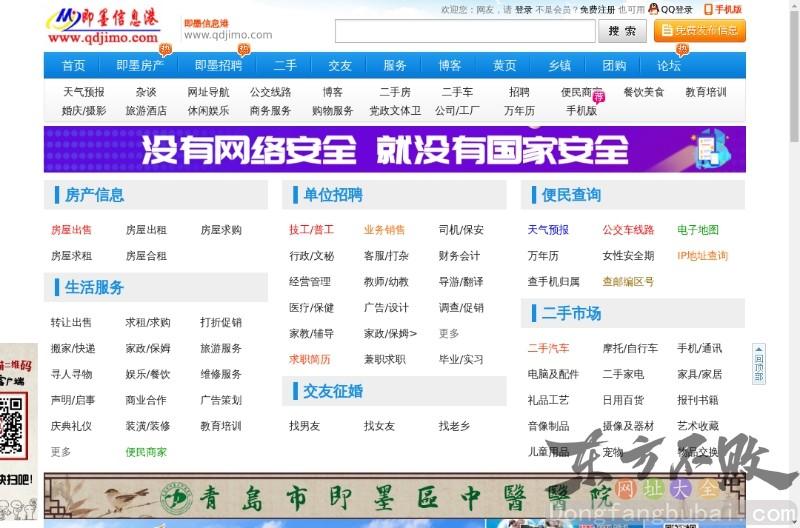Image resolution: width=800 pixels, height=528 pixels.
Task: Click the 网络安全 purple banner
Action: [394, 149]
